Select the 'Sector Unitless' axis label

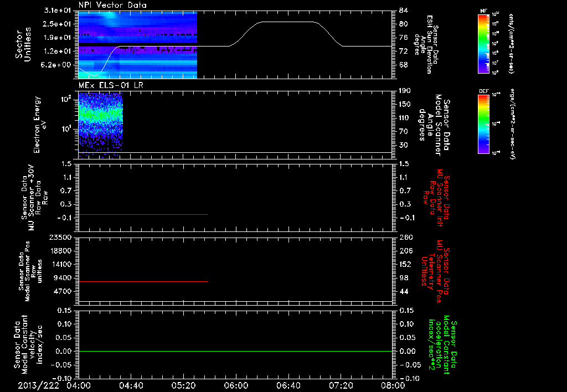pos(23,45)
